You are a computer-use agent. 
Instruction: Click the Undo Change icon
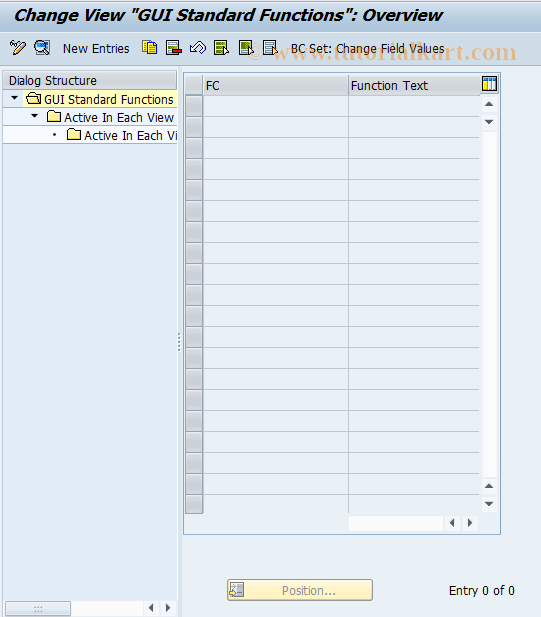click(x=198, y=48)
